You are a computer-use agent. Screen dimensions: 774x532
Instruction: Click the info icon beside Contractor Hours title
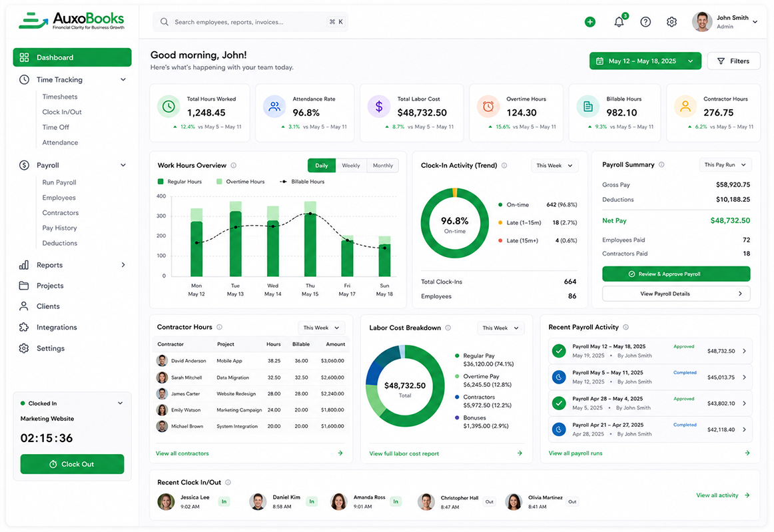pos(219,327)
